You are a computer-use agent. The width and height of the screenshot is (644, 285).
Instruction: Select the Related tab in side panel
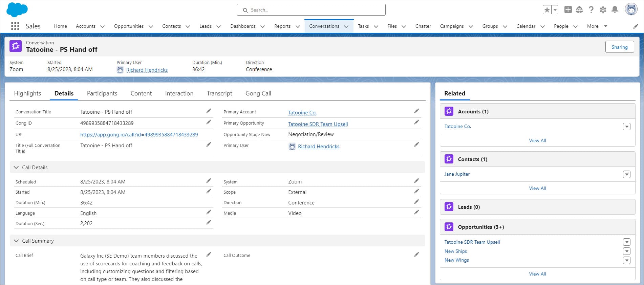click(455, 93)
